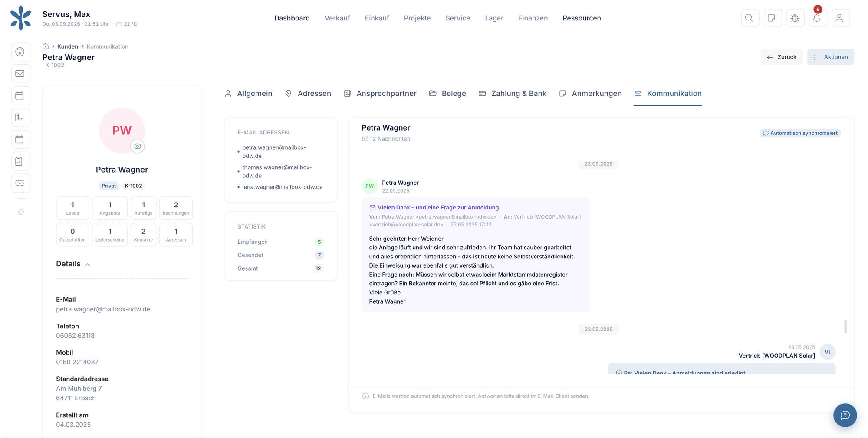Viewport: 868px width, 438px height.
Task: Click the camera icon on avatar
Action: point(138,146)
